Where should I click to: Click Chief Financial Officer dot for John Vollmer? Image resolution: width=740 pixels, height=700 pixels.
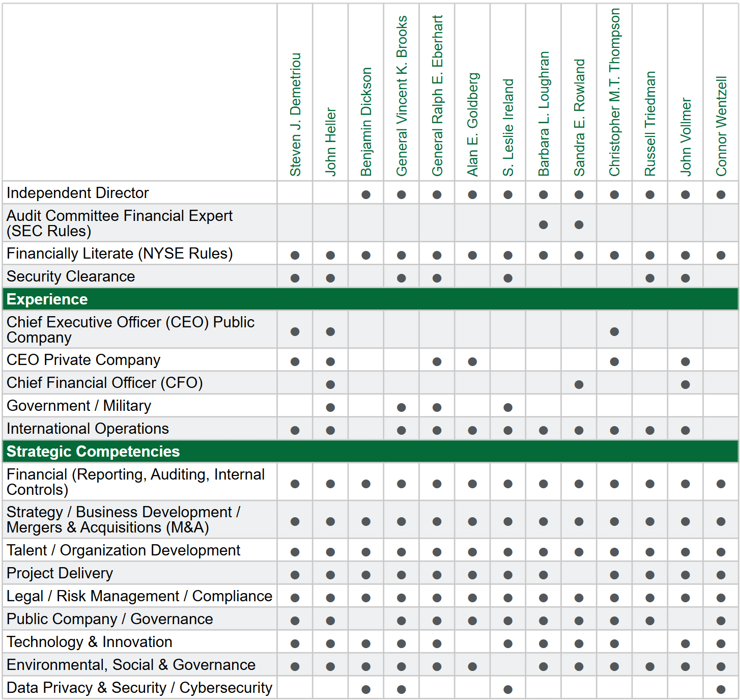pos(686,384)
